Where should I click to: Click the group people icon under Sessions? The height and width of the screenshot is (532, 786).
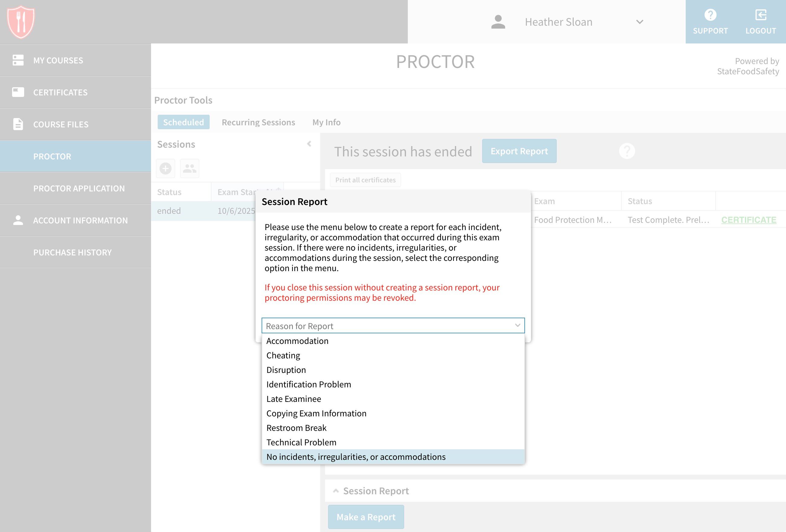(x=189, y=168)
